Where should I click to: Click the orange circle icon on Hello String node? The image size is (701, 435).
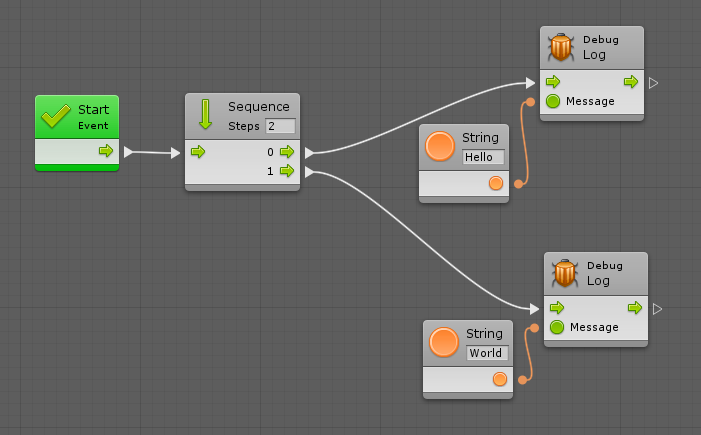(x=440, y=146)
